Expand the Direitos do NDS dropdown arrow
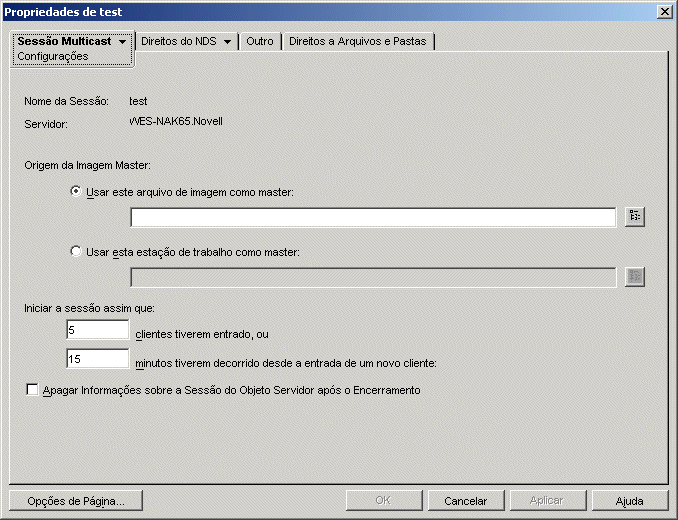Screen dimensions: 678x520 click(227, 42)
